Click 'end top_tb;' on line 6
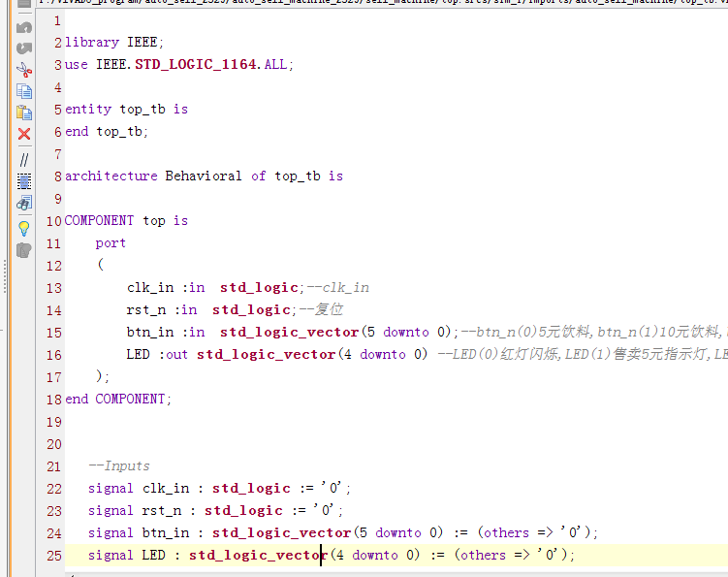The image size is (728, 577). (107, 132)
